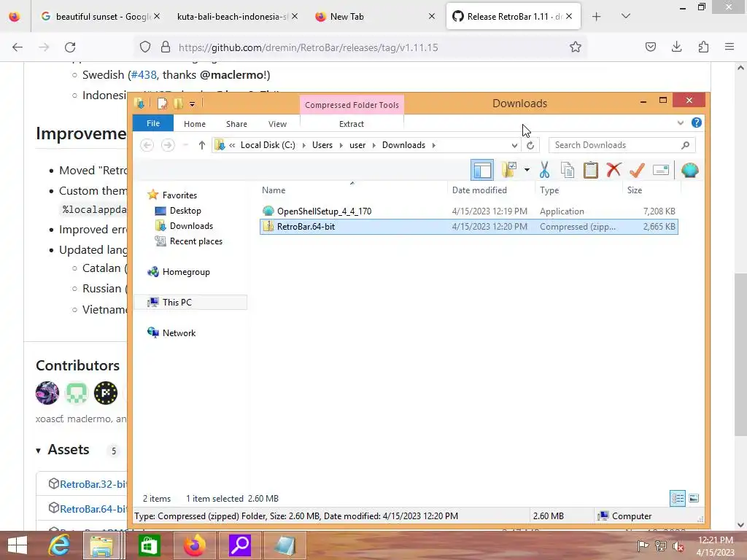Select the RetroBar.64-bit zip file
The width and height of the screenshot is (747, 560).
click(469, 227)
